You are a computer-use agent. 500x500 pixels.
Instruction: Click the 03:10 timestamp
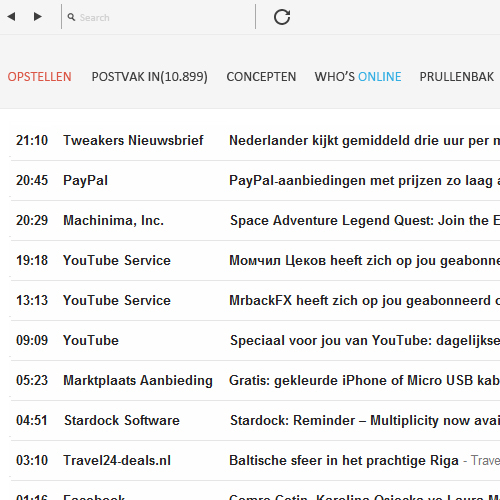coord(32,460)
